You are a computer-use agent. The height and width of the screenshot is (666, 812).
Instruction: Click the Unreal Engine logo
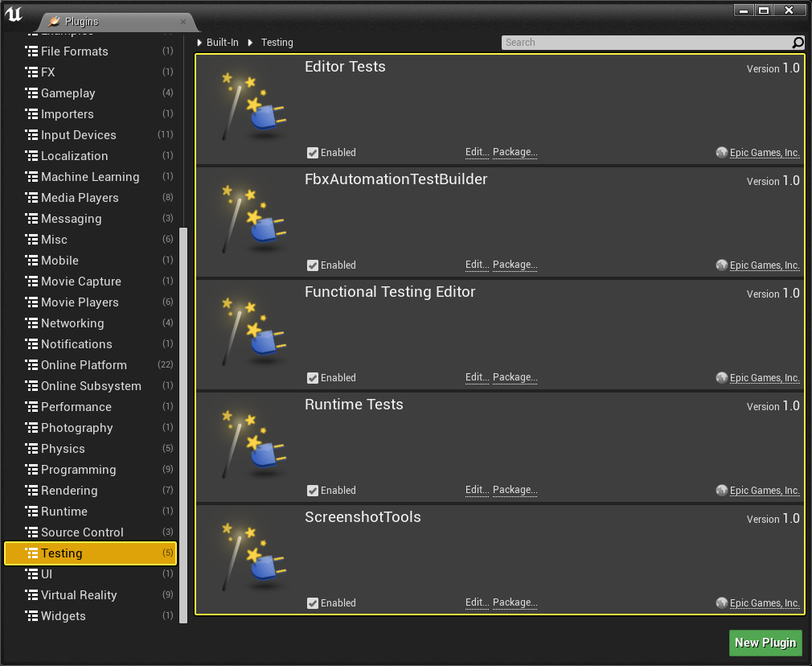(14, 14)
